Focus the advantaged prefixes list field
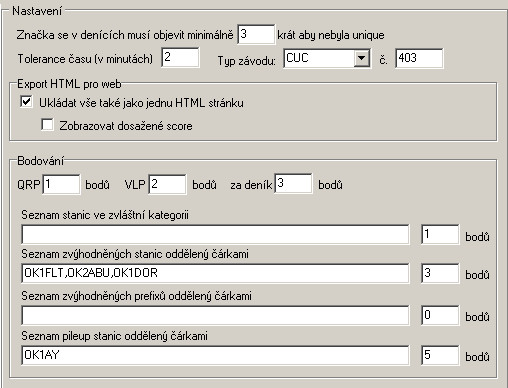 (x=215, y=315)
